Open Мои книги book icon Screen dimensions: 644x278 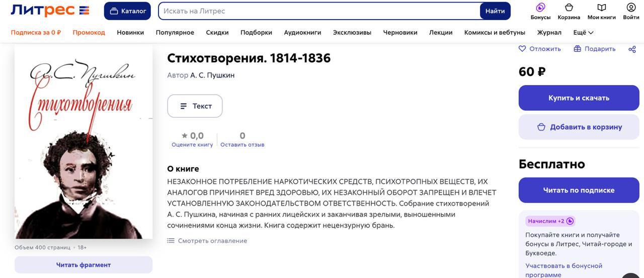[x=602, y=7]
